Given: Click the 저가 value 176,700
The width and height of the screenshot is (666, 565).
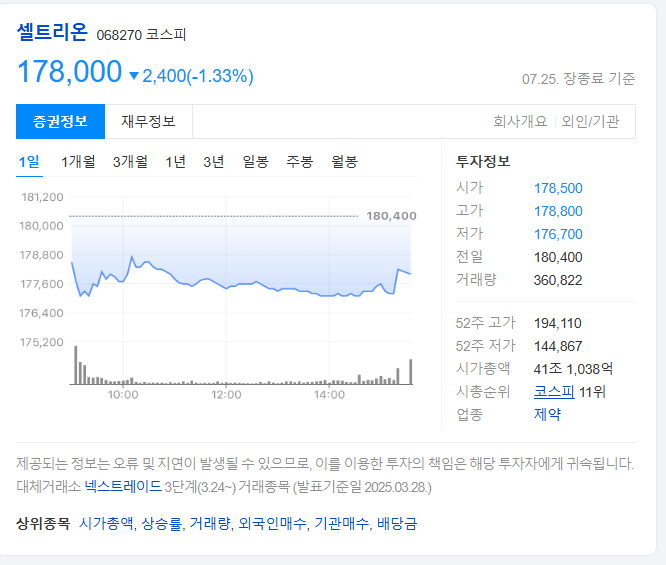Looking at the screenshot, I should 558,234.
